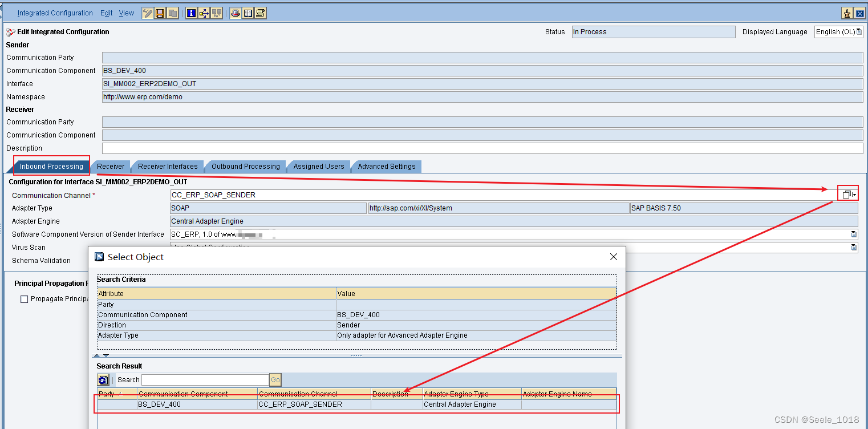
Task: Click the down triangle below Search Criteria
Action: point(106,355)
